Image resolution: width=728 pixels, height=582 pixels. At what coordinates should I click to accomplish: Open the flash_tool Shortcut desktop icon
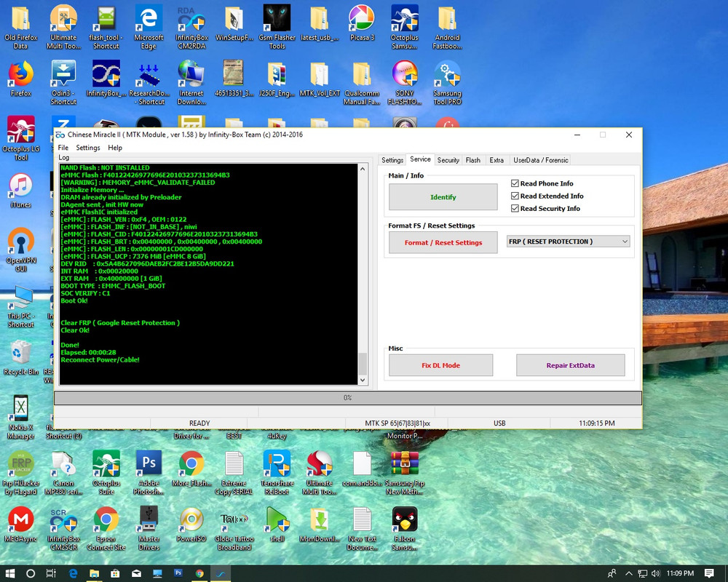(x=106, y=27)
